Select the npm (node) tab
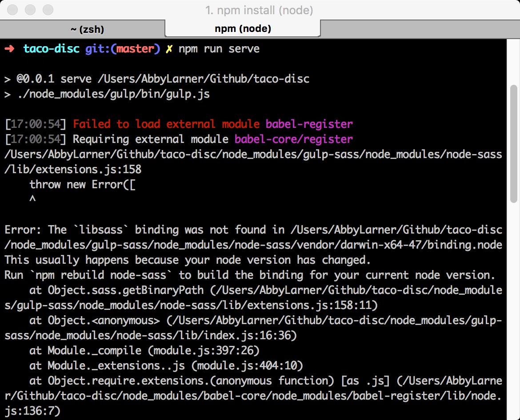The image size is (520, 420). pyautogui.click(x=243, y=28)
